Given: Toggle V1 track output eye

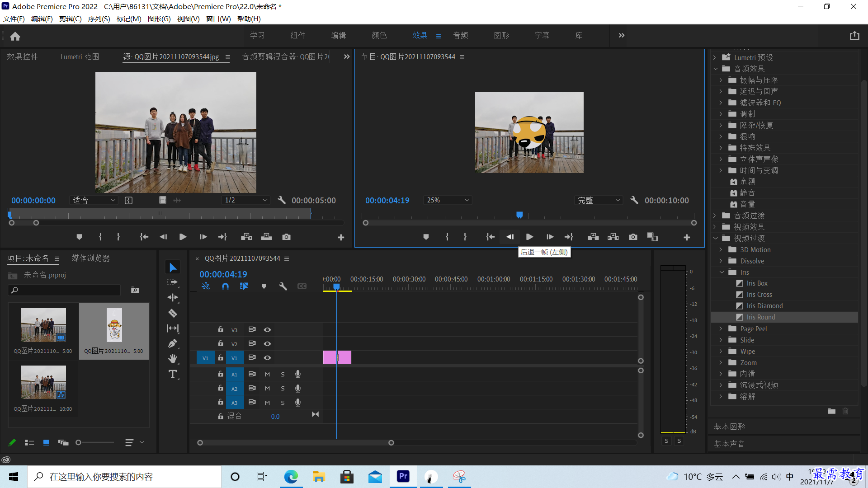Looking at the screenshot, I should [x=267, y=358].
